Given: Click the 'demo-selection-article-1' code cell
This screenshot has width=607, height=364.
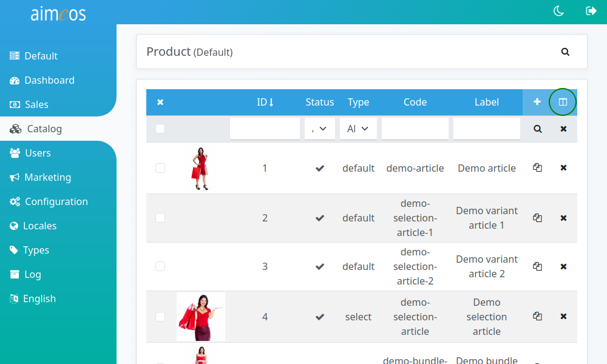Looking at the screenshot, I should point(415,218).
